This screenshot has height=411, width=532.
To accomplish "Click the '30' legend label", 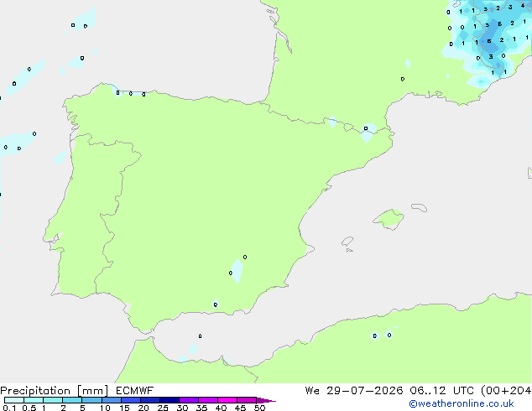I will coord(182,408).
